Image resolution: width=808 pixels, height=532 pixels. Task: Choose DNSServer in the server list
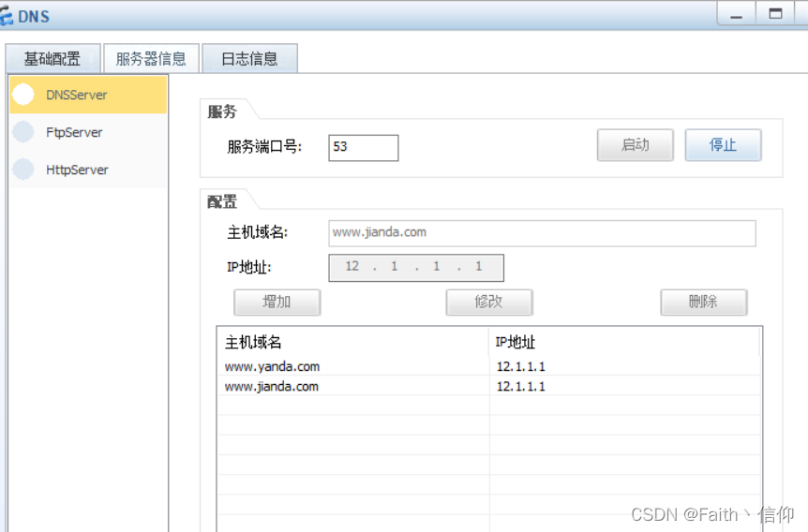pyautogui.click(x=88, y=95)
